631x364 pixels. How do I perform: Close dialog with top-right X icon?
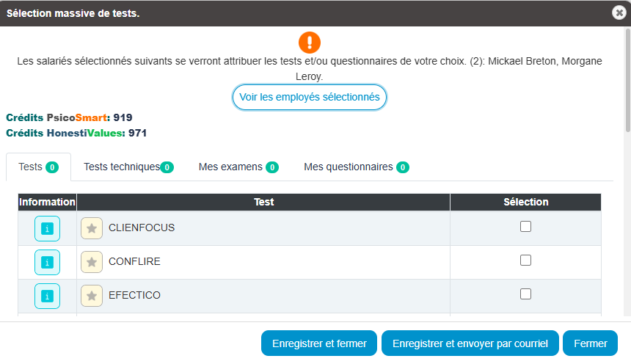619,12
